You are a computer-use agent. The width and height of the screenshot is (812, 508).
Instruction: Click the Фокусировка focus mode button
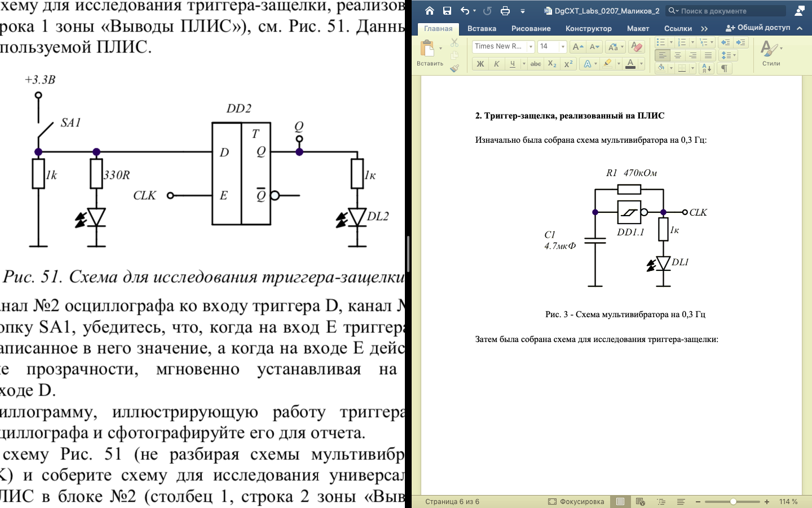pyautogui.click(x=576, y=501)
